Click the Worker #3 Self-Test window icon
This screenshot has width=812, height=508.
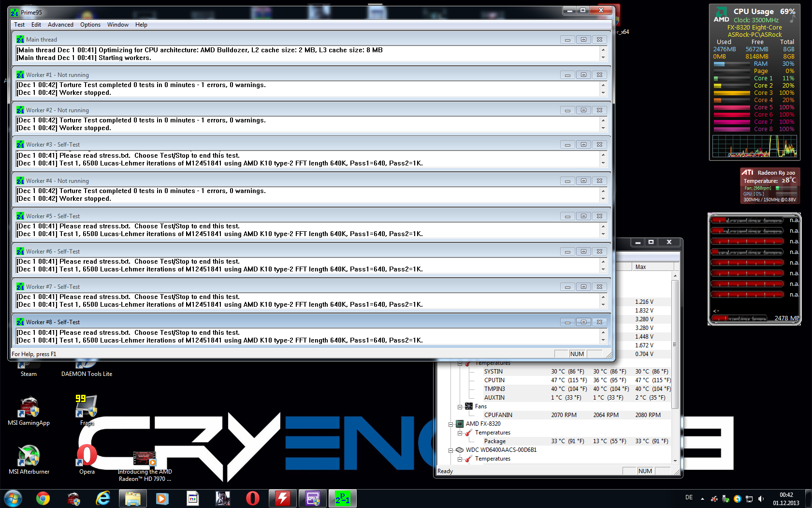click(x=20, y=145)
